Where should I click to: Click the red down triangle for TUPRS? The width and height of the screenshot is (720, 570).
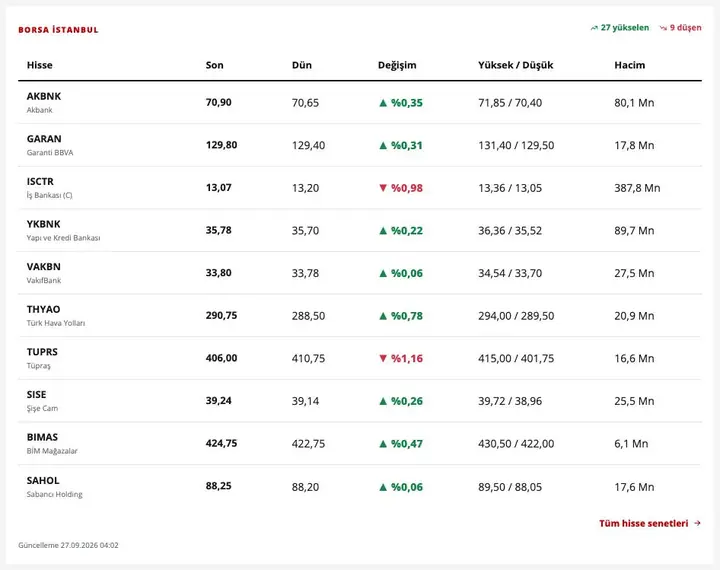pos(383,358)
